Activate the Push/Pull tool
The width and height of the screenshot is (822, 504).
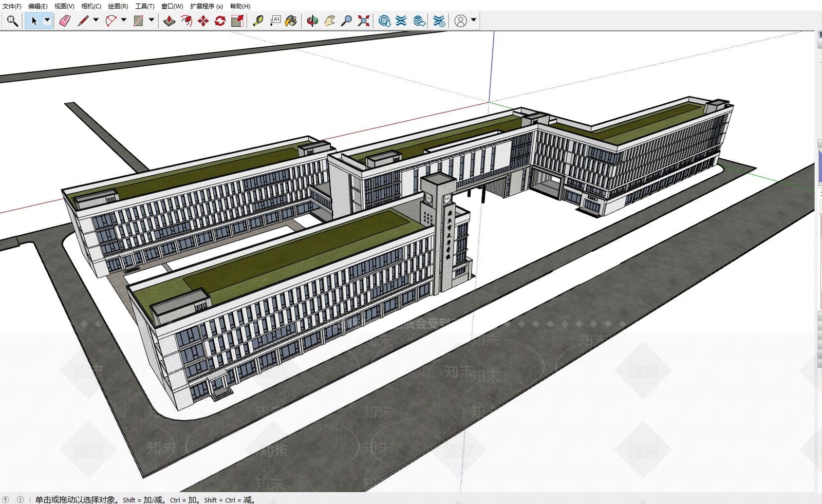pyautogui.click(x=170, y=21)
